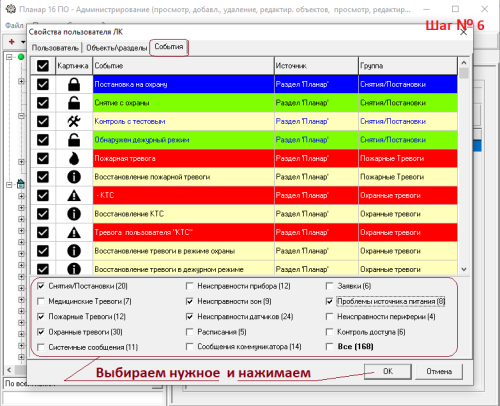This screenshot has width=500, height=406.
Task: Confirm selection with the OK button
Action: 387,371
